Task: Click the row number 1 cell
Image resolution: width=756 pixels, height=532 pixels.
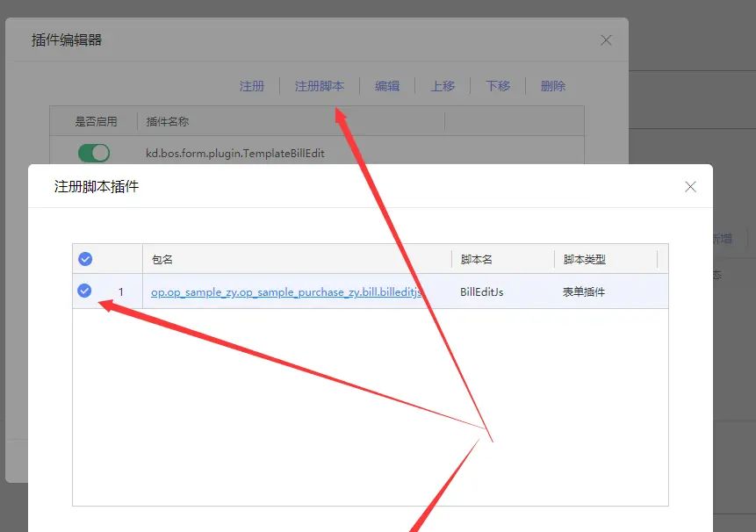Action: [x=121, y=292]
